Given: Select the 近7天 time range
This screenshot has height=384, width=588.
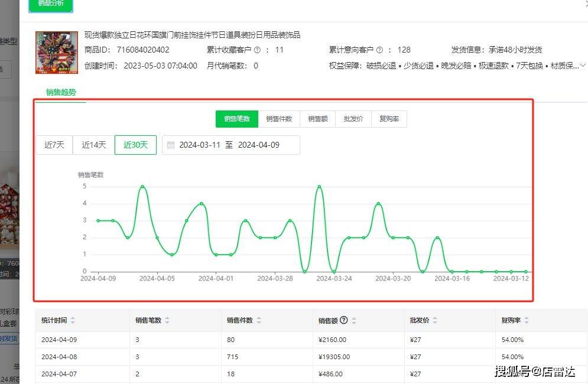Looking at the screenshot, I should (54, 145).
